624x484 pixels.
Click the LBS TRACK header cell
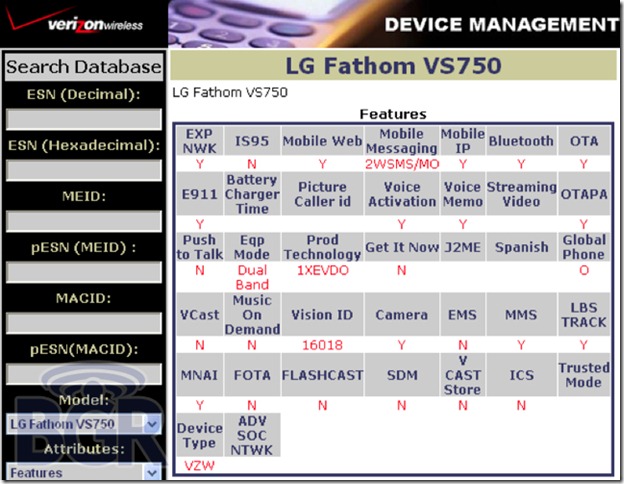point(584,314)
